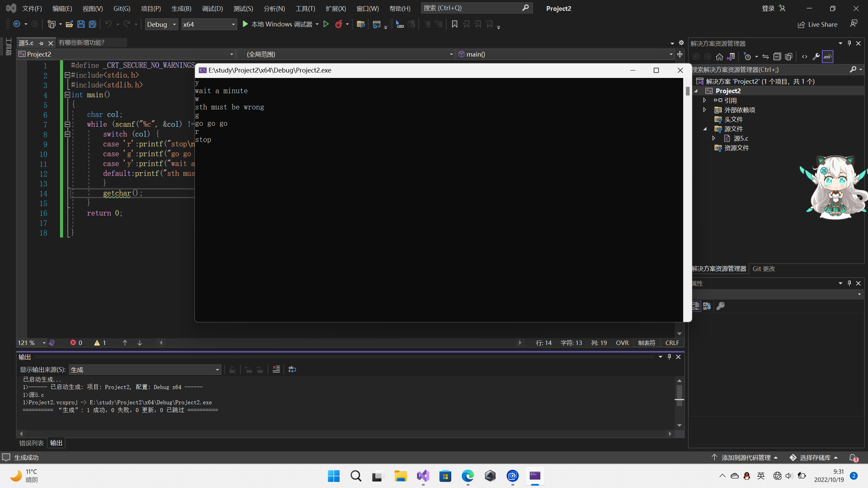Open the 调试(D) menu

pyautogui.click(x=212, y=8)
